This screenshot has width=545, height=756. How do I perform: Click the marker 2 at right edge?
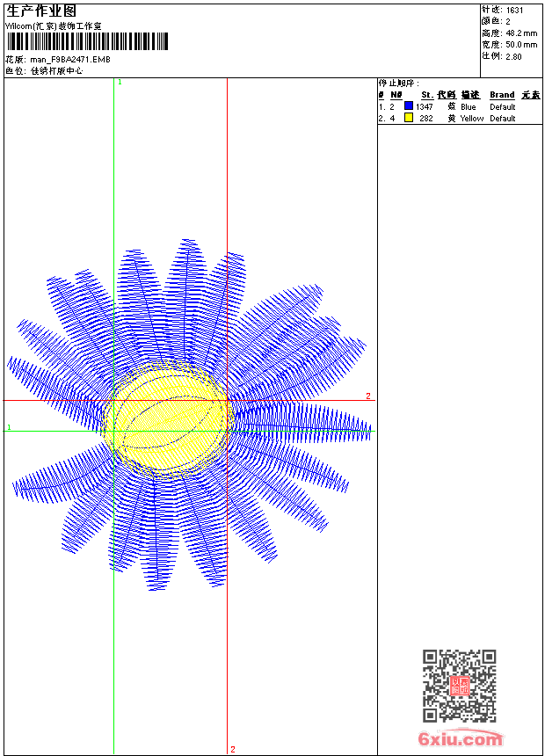click(368, 396)
